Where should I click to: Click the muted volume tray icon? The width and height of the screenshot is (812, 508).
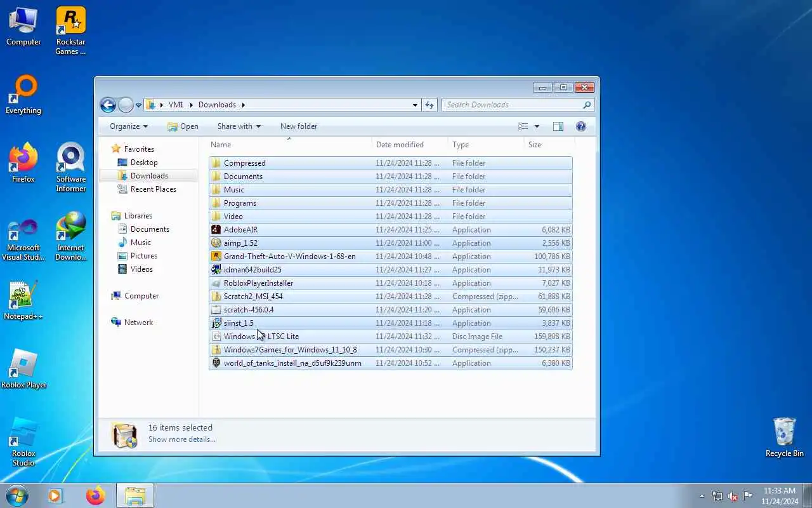click(733, 496)
